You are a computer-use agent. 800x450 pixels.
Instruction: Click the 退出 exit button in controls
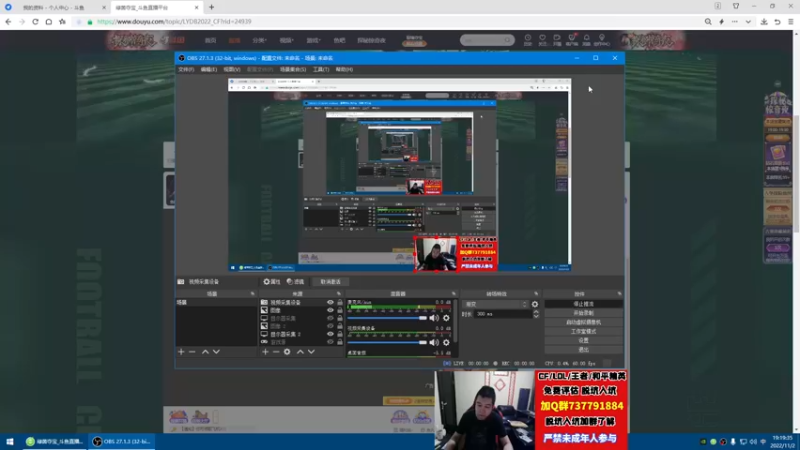pyautogui.click(x=583, y=349)
